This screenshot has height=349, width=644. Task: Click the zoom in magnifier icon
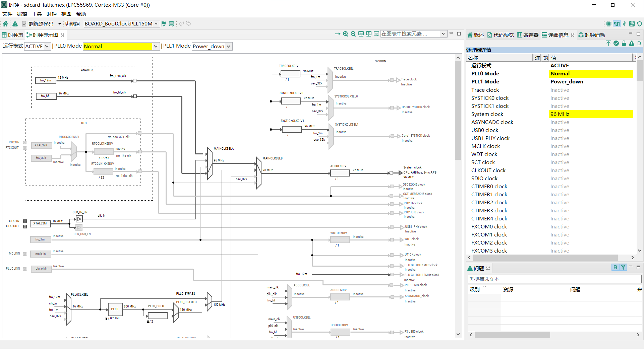pos(346,34)
